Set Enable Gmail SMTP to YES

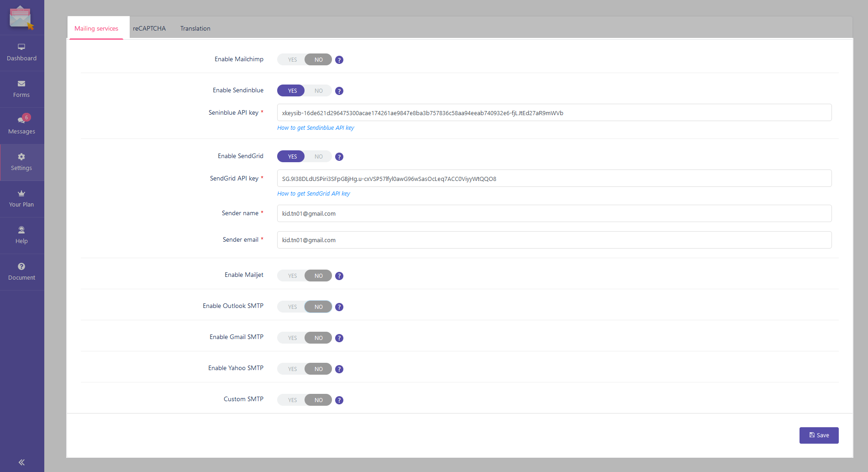point(292,338)
